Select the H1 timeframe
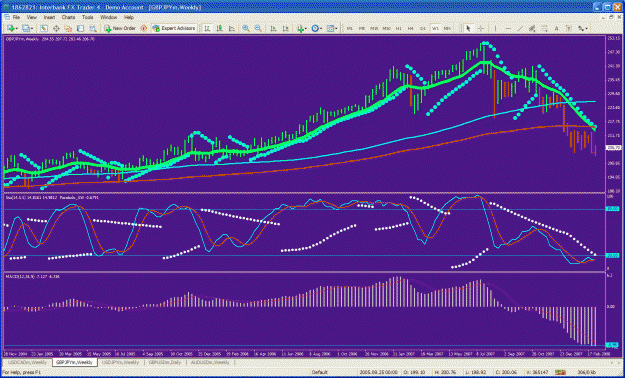 (x=399, y=28)
